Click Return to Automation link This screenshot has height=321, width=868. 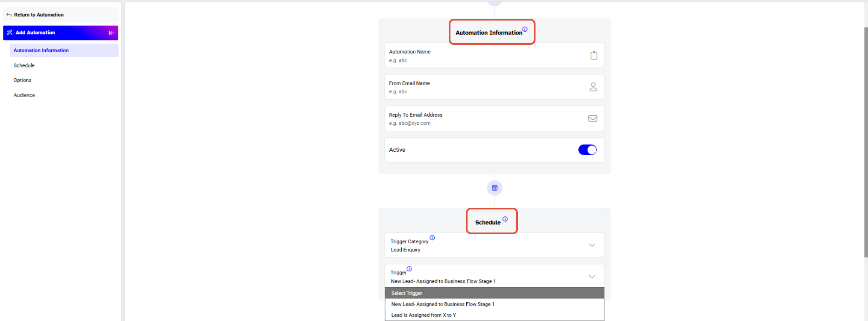pos(39,15)
